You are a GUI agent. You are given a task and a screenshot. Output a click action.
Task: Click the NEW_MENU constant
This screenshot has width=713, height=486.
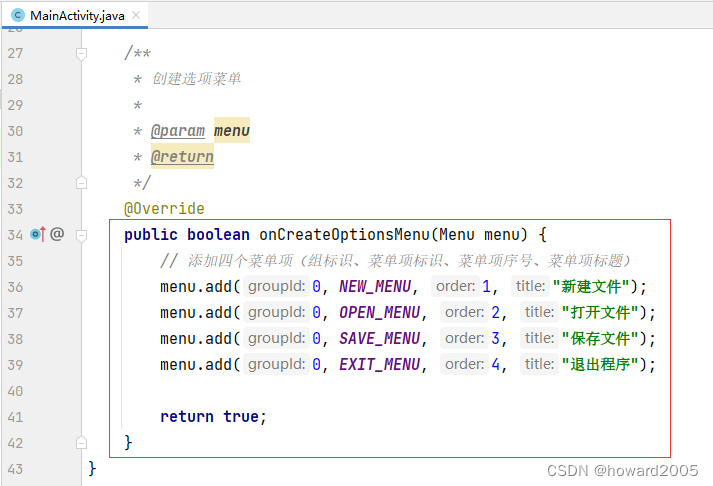tap(375, 286)
